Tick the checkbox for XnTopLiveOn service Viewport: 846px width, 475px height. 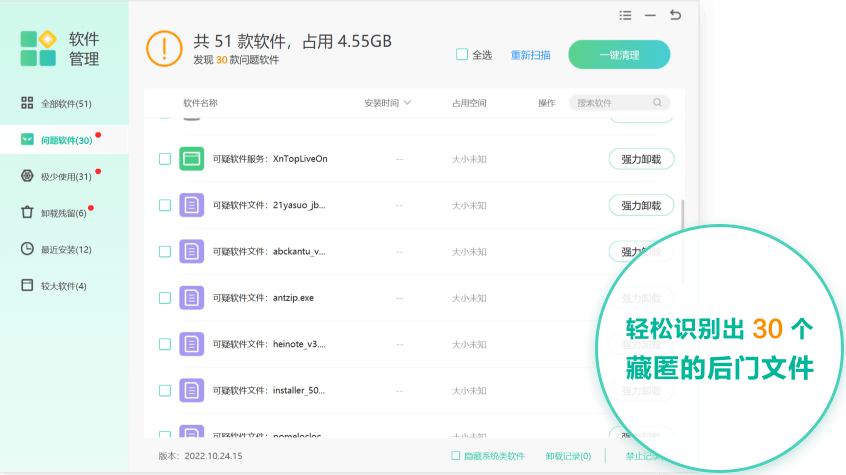(x=165, y=159)
